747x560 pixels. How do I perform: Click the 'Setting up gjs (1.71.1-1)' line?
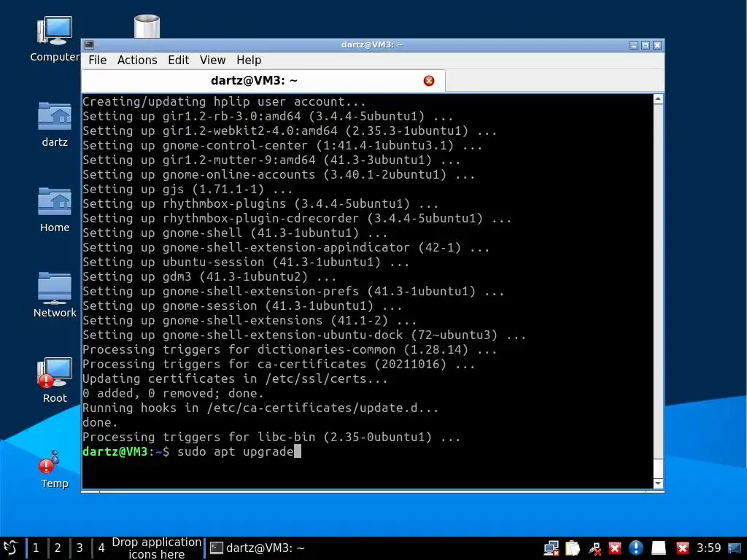click(187, 190)
